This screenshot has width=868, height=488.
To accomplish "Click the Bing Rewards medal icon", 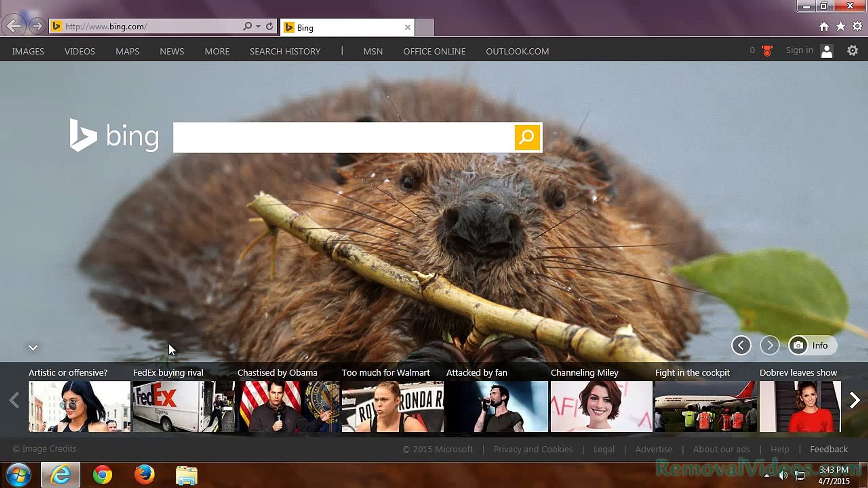I will pyautogui.click(x=767, y=51).
